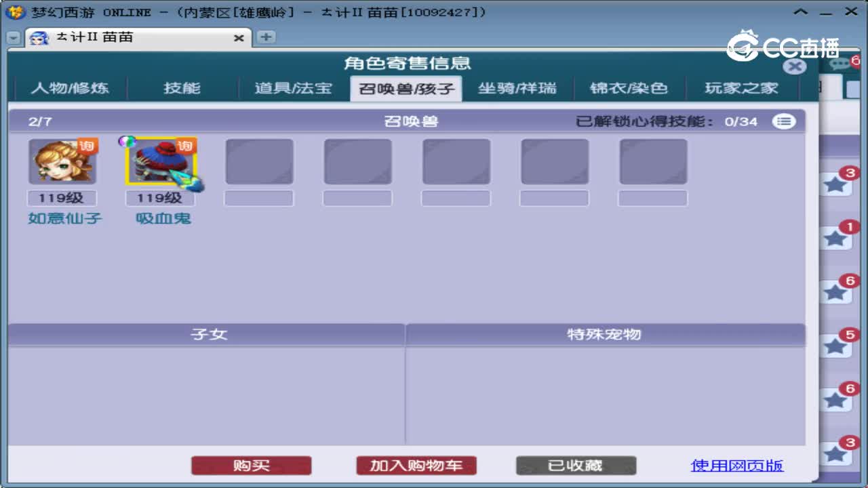The width and height of the screenshot is (868, 488).
Task: Switch to the 技能 tab
Action: click(x=182, y=88)
